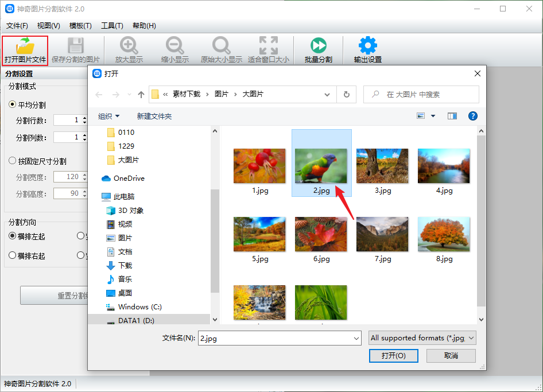Select the 按固定尺寸分割 radio option
This screenshot has width=543, height=392.
(13, 161)
